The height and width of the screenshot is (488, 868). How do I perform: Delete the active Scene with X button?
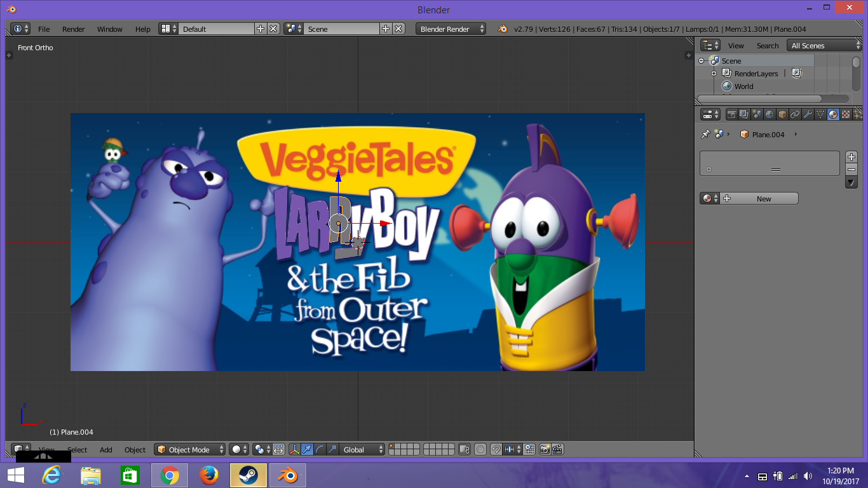tap(398, 29)
